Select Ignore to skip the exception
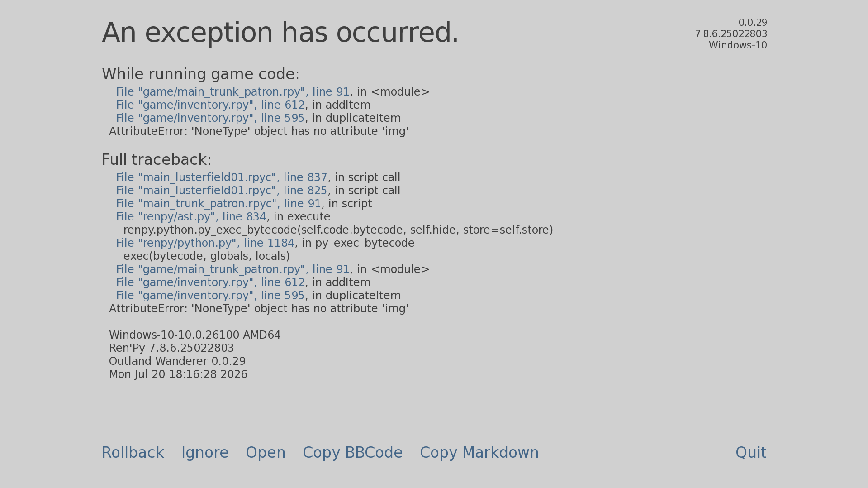868x488 pixels. coord(205,453)
